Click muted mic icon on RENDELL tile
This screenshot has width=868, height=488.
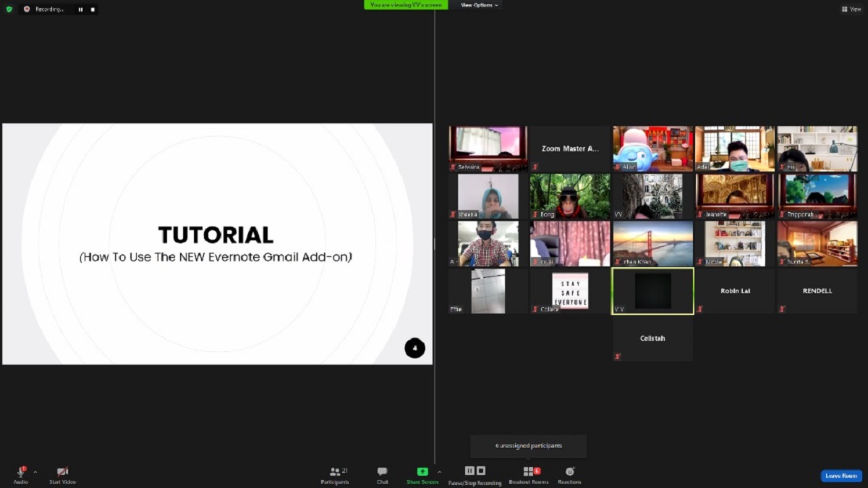pyautogui.click(x=782, y=309)
